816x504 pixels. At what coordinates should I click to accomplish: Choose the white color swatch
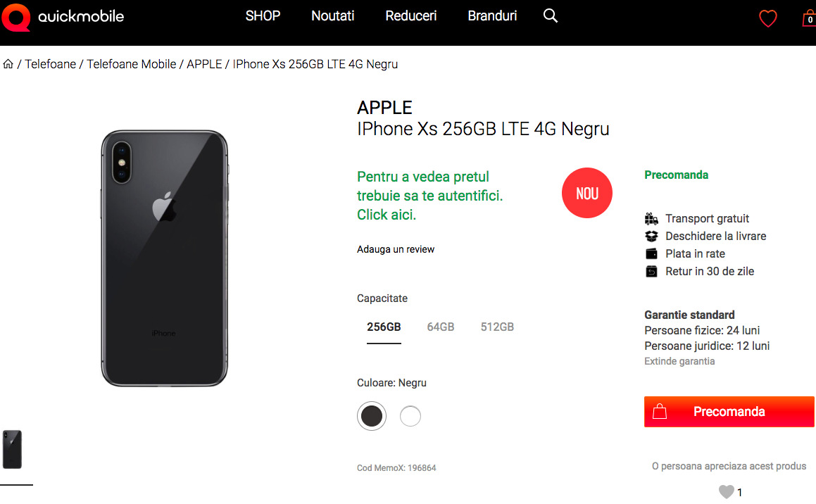click(410, 416)
